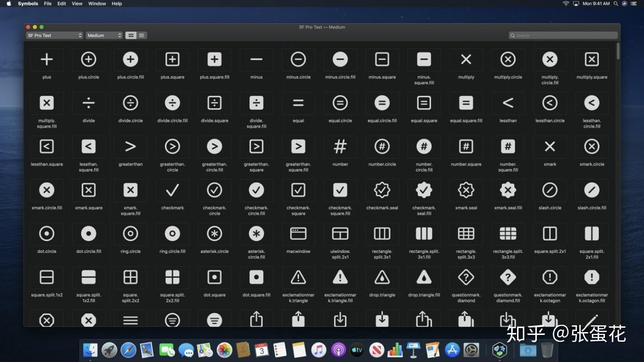
Task: Select the plus.square.fill symbol
Action: 214,59
